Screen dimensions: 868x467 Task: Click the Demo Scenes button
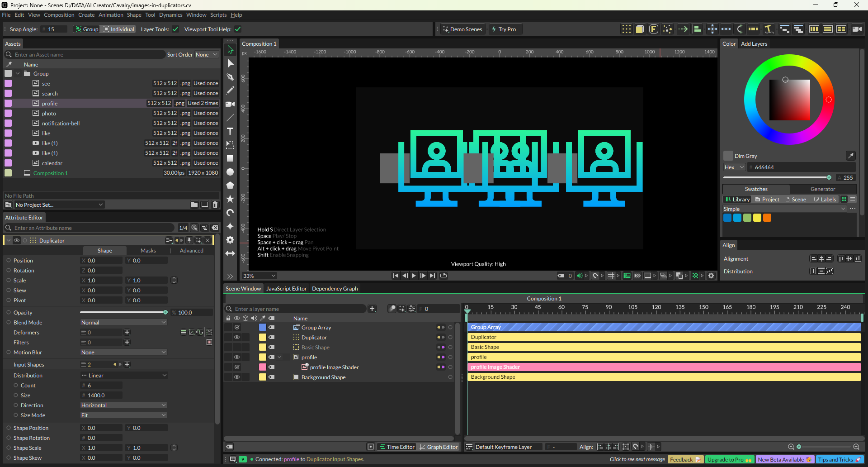462,29
